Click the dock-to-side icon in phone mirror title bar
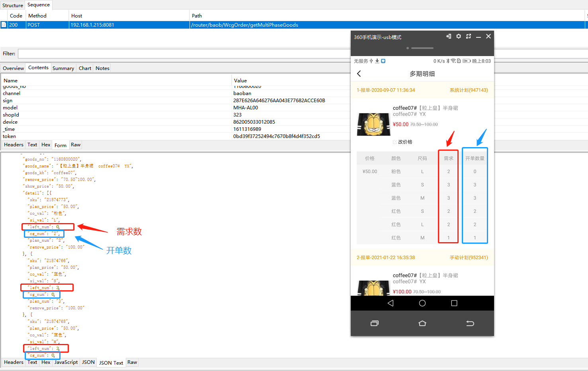Screen dimensions: 588x371 (x=449, y=36)
